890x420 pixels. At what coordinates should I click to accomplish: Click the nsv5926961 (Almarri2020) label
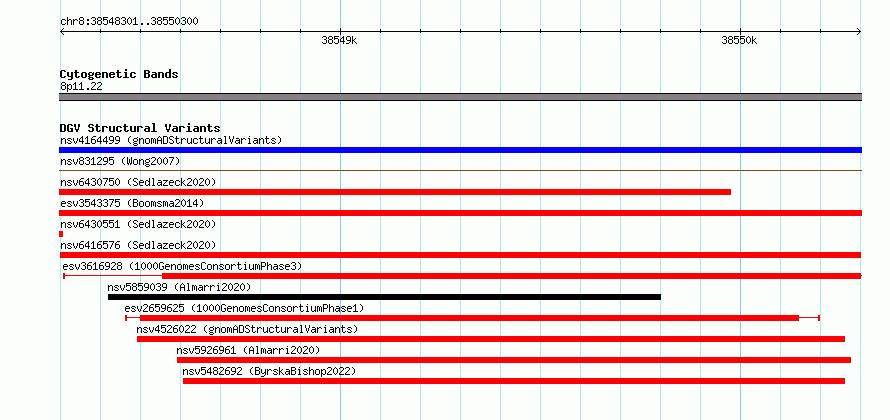point(248,350)
